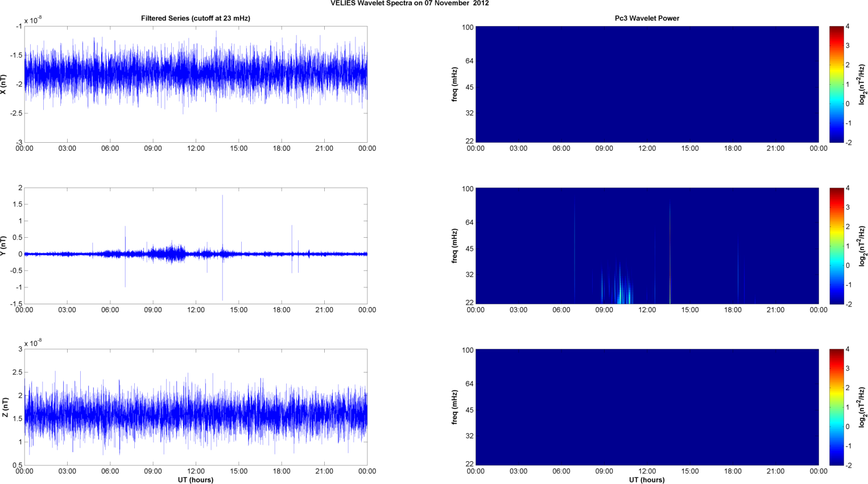This screenshot has height=484, width=868.
Task: Click the X component Pc3 wavelet power panel
Action: tap(647, 84)
